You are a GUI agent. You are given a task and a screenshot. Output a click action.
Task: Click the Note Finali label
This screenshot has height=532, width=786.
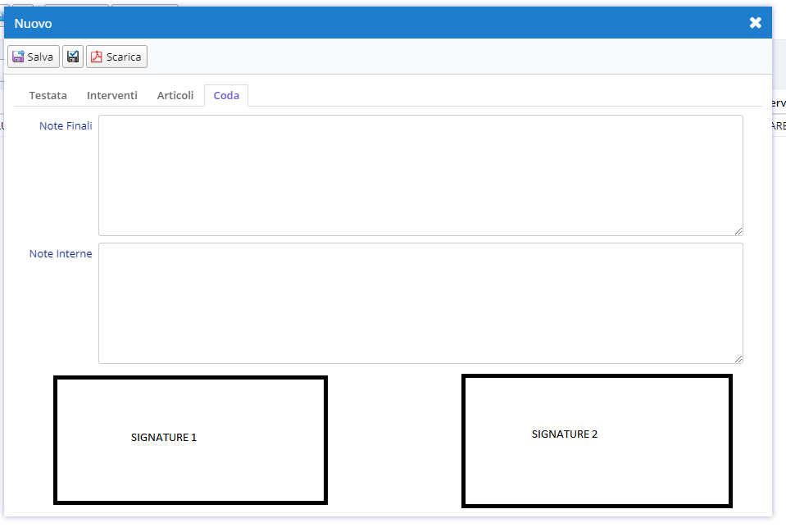tap(66, 126)
